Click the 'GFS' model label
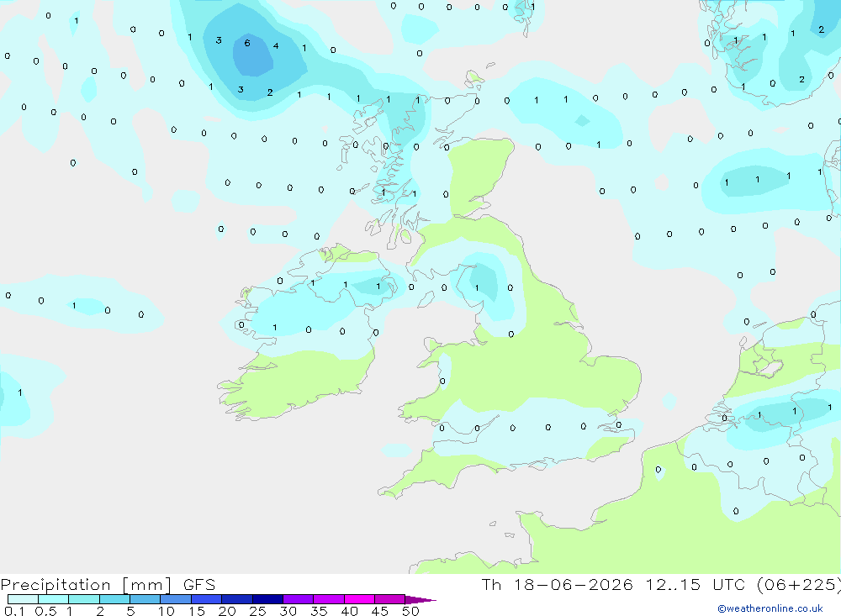 (x=199, y=584)
